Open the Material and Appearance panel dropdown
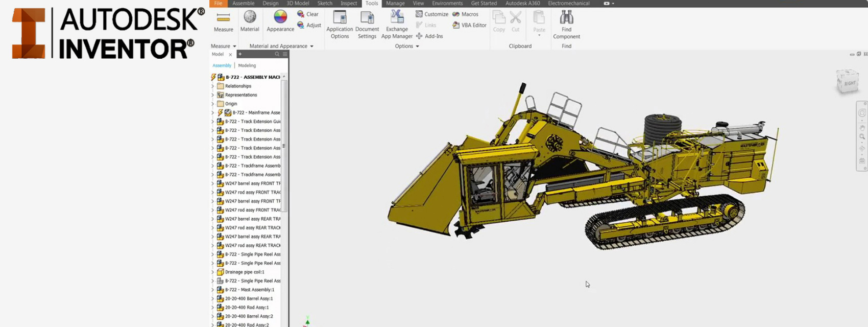 pyautogui.click(x=311, y=46)
